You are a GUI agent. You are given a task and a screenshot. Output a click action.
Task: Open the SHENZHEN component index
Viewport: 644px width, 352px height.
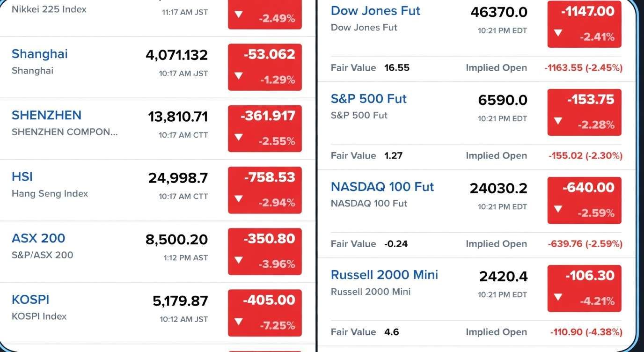point(46,116)
